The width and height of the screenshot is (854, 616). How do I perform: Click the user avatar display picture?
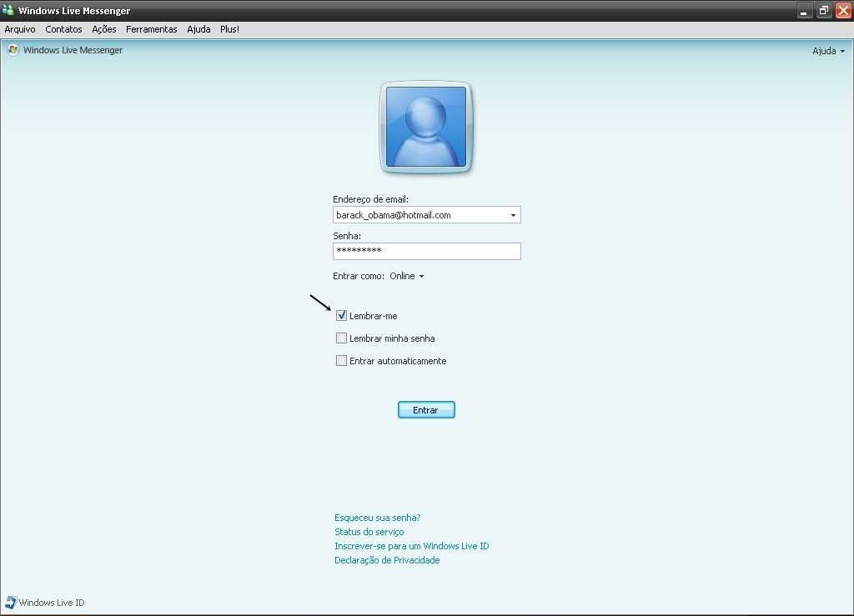[426, 128]
